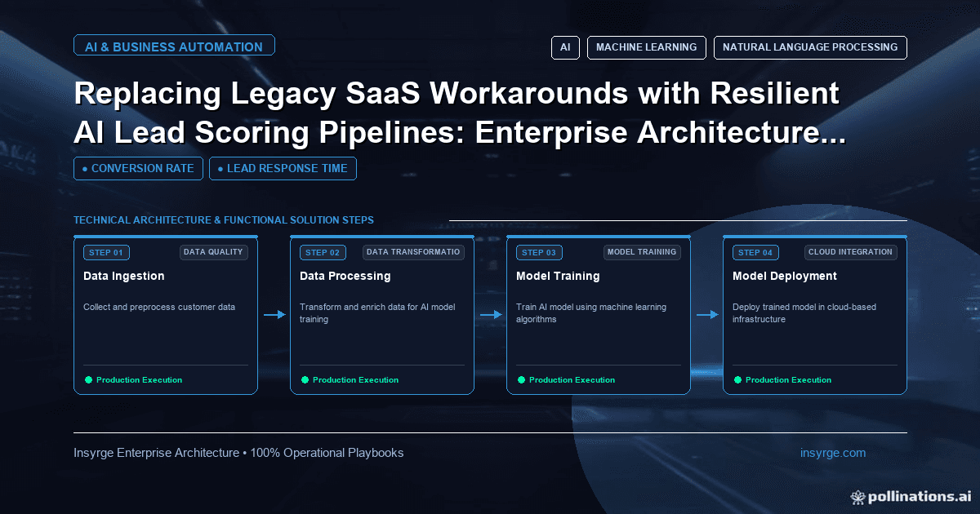Click Production Execution text in Data Processing card
Viewport: 980px width, 514px height.
tap(355, 380)
